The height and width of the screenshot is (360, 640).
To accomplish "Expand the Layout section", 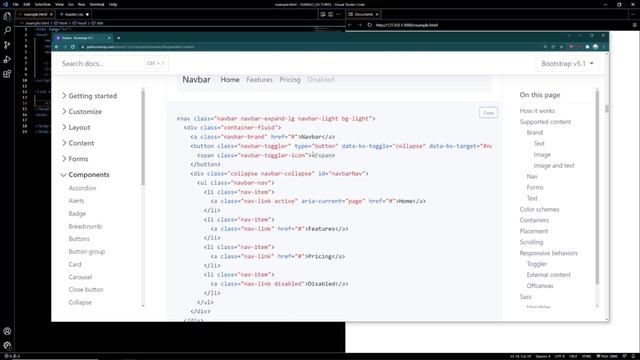I will (76, 127).
